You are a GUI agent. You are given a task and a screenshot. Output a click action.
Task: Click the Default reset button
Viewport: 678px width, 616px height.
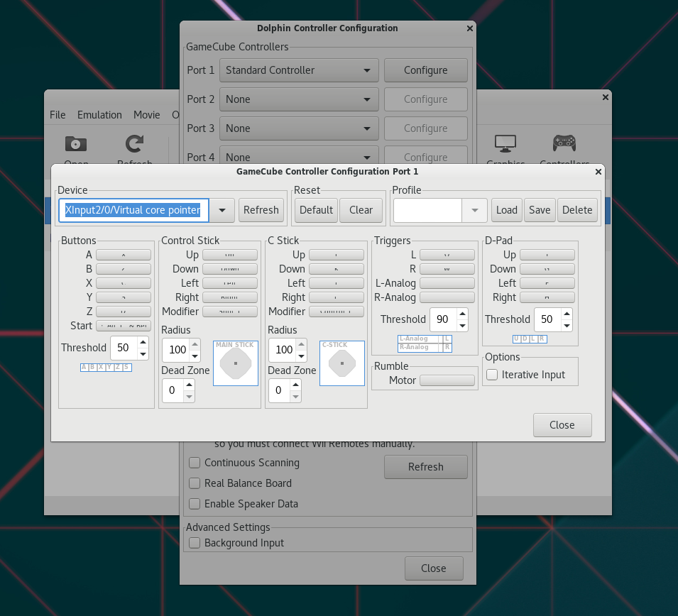(316, 210)
